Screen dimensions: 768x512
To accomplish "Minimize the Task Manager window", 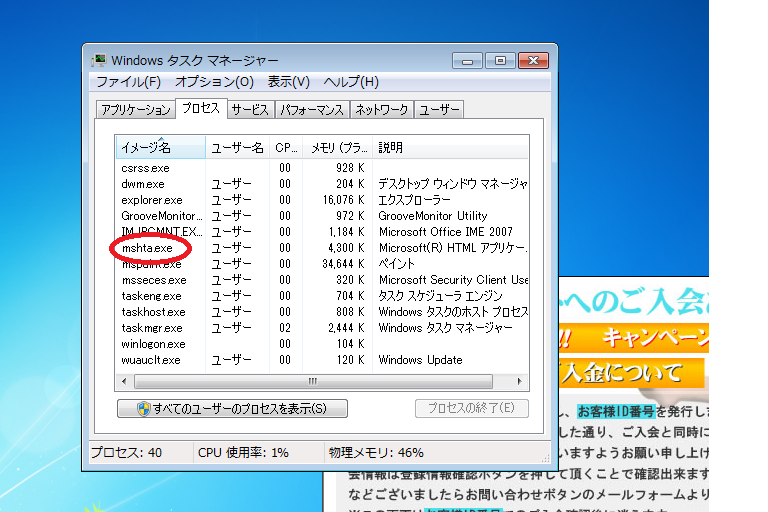I will point(468,61).
